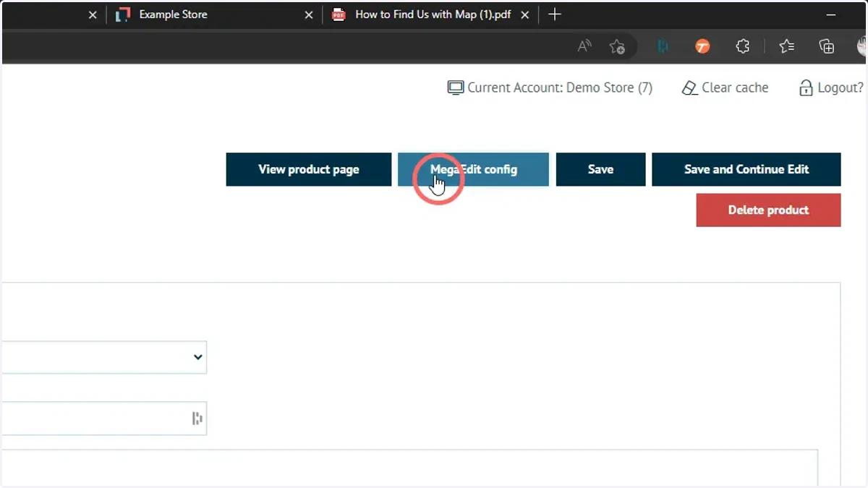Close the How to Find Us PDF tab
The height and width of the screenshot is (488, 868).
click(x=525, y=14)
